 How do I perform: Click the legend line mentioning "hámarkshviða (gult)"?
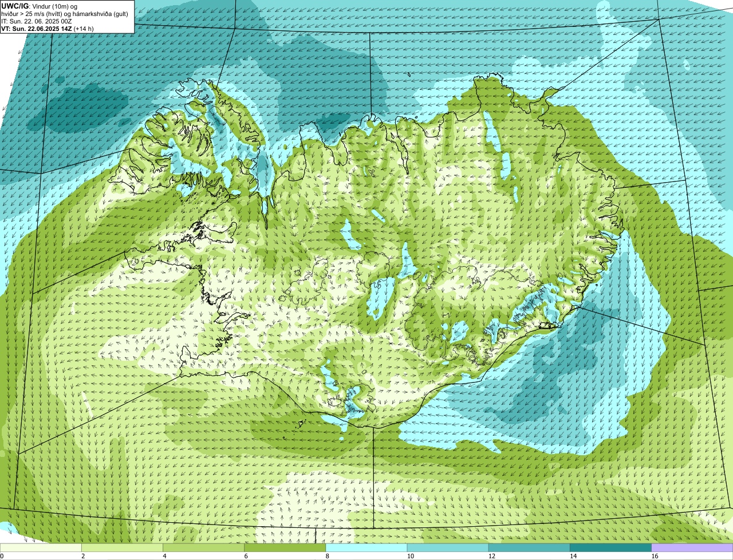[65, 14]
